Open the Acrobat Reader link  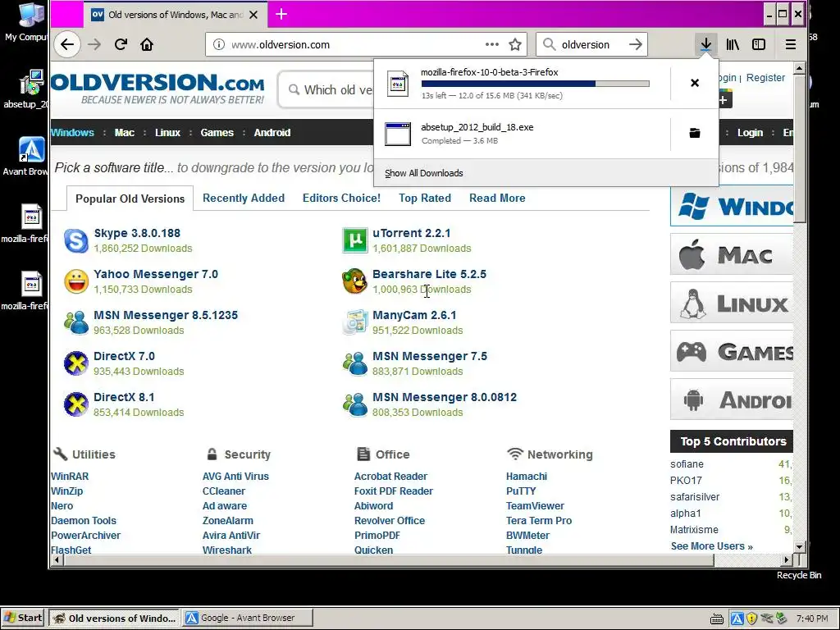pos(390,477)
